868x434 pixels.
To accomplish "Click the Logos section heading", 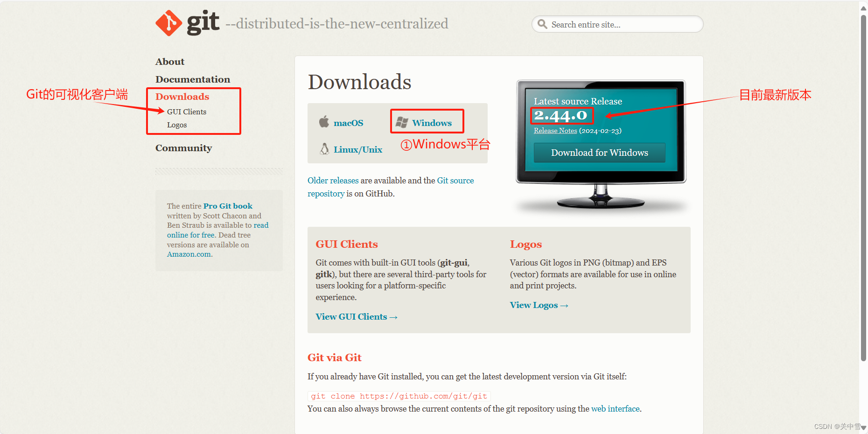I will pos(526,244).
